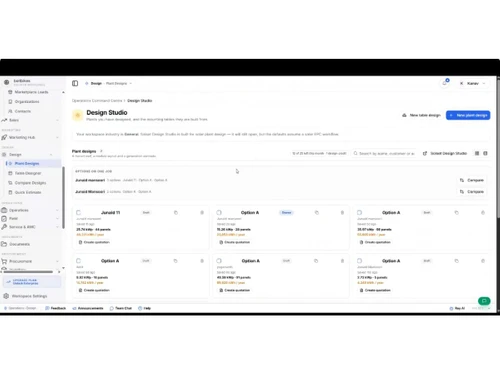The width and height of the screenshot is (500, 375).
Task: Delete the 68 panels Option A design
Action: coord(483,213)
